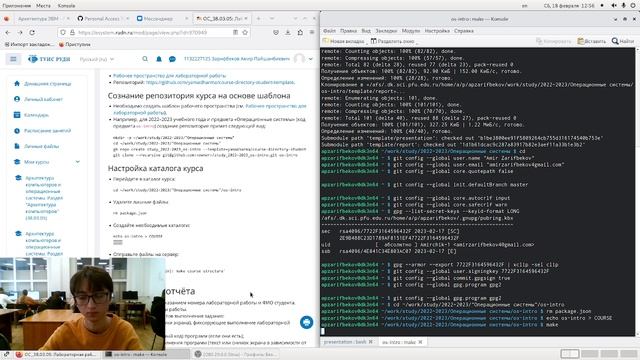Click Найти in Konsole toolbar
Image resolution: width=640 pixels, height=360 pixels.
(x=623, y=41)
